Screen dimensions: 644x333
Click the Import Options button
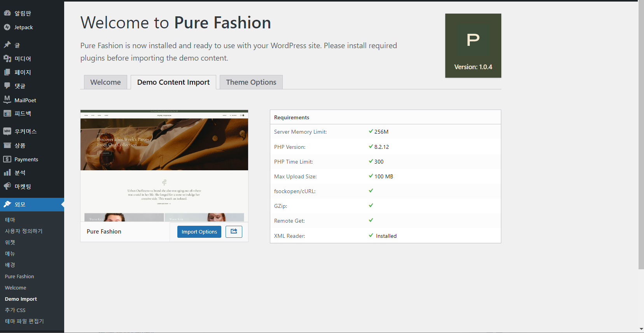[x=199, y=232]
